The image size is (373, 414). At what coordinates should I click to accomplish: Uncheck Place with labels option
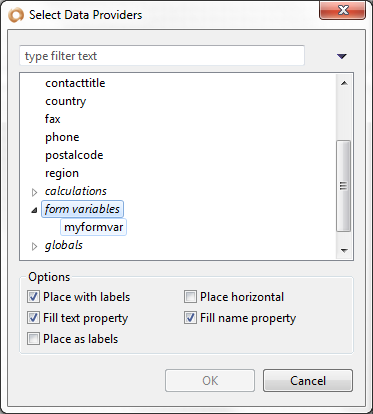[x=33, y=297]
